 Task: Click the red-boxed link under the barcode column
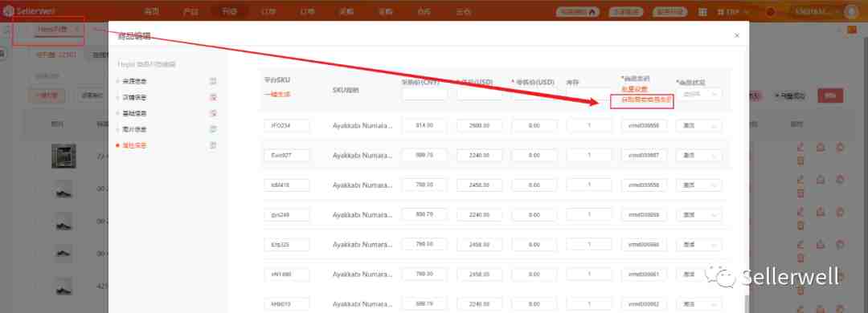pos(642,100)
